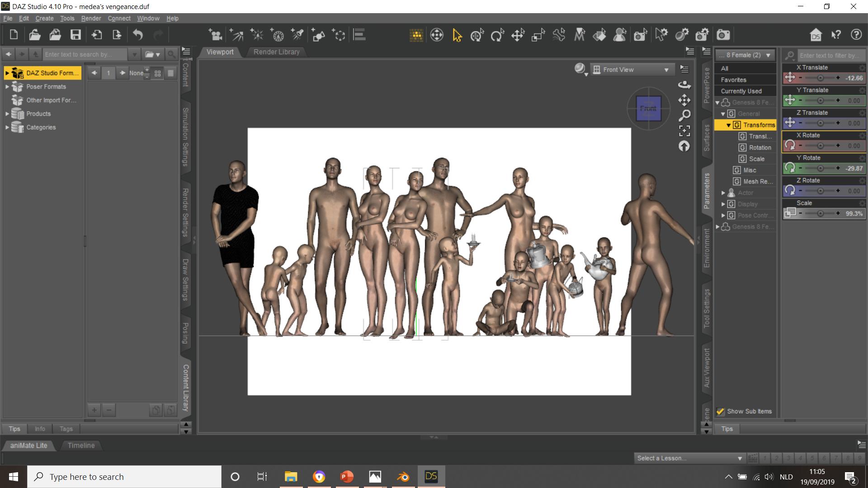Activate the Translate tool in toolbar

click(x=518, y=35)
